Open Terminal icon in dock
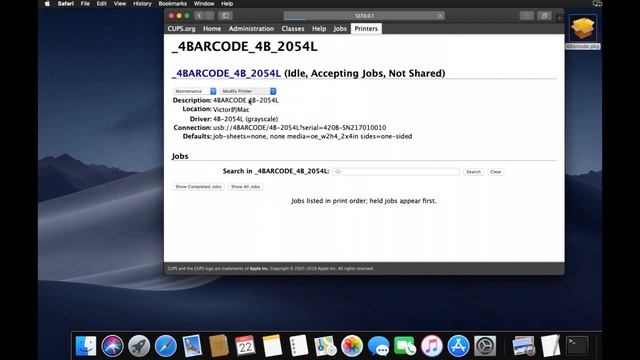Screen dimensions: 640x360 577,346
